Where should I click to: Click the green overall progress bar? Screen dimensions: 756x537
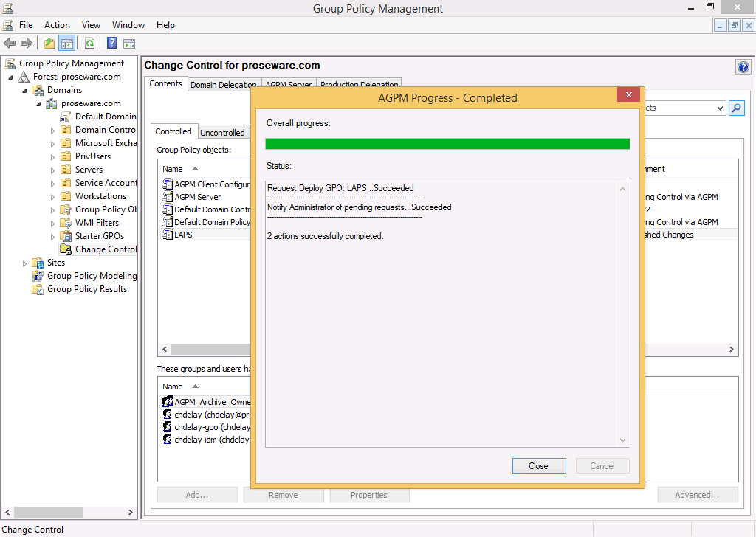point(447,144)
